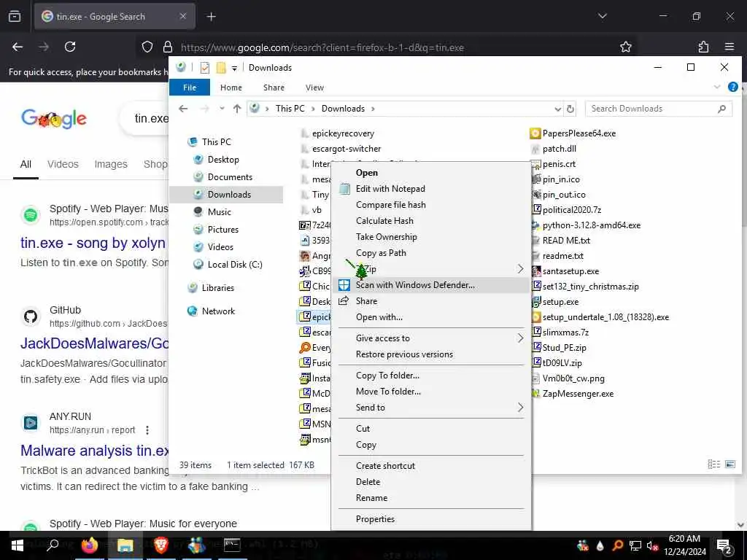This screenshot has width=747, height=560.
Task: Expand the 7-Zip submenu arrow
Action: [520, 269]
